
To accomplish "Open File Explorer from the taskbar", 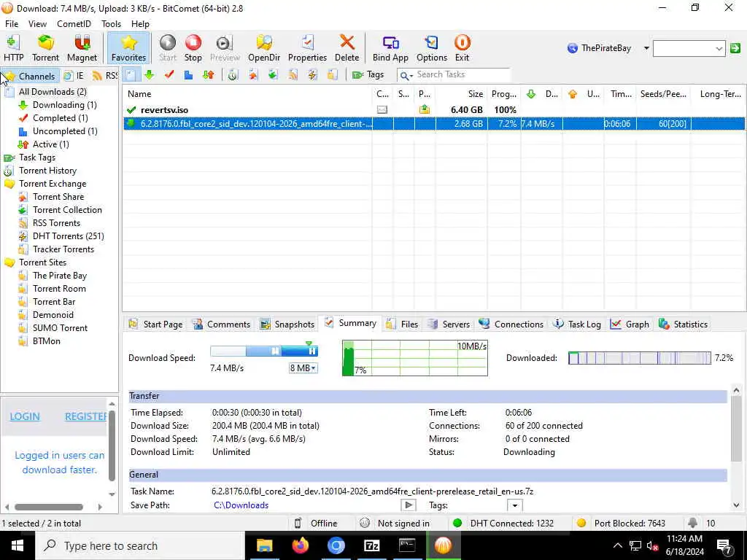I will pyautogui.click(x=264, y=545).
